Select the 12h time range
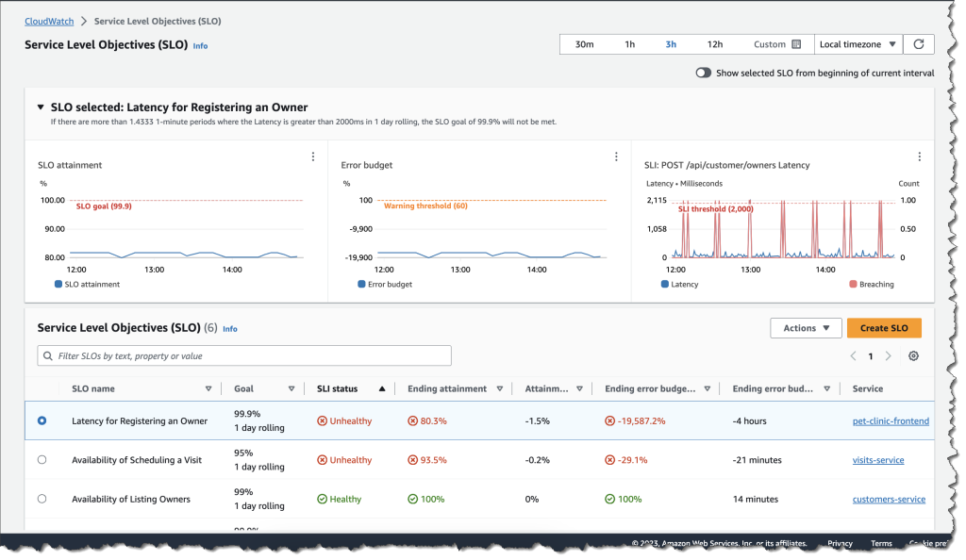The width and height of the screenshot is (966, 560). [715, 44]
